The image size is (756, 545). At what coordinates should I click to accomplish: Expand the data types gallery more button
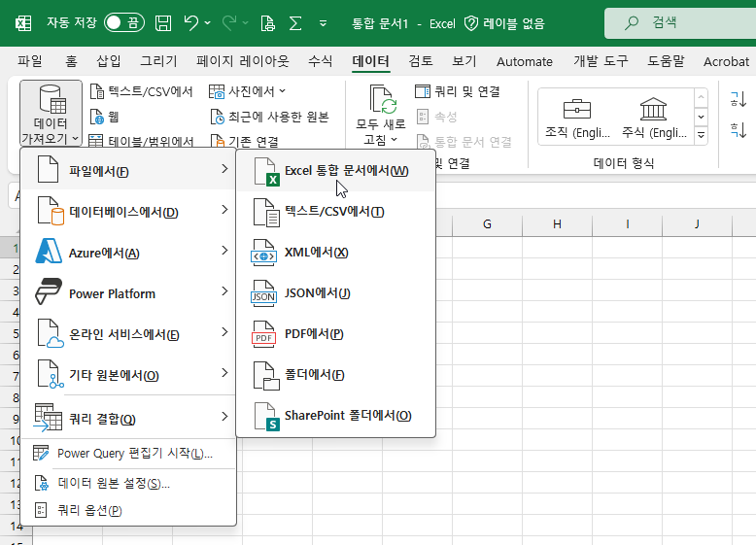pyautogui.click(x=701, y=135)
